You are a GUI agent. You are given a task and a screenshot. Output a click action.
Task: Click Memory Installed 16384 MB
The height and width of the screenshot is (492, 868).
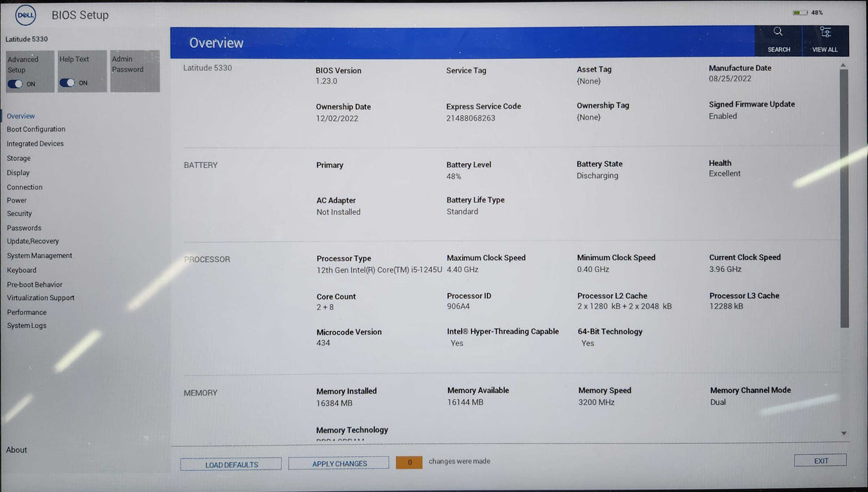click(334, 403)
